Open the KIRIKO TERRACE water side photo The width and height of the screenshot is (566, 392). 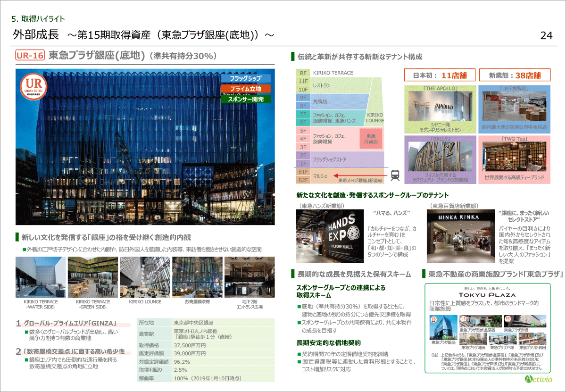pos(41,277)
